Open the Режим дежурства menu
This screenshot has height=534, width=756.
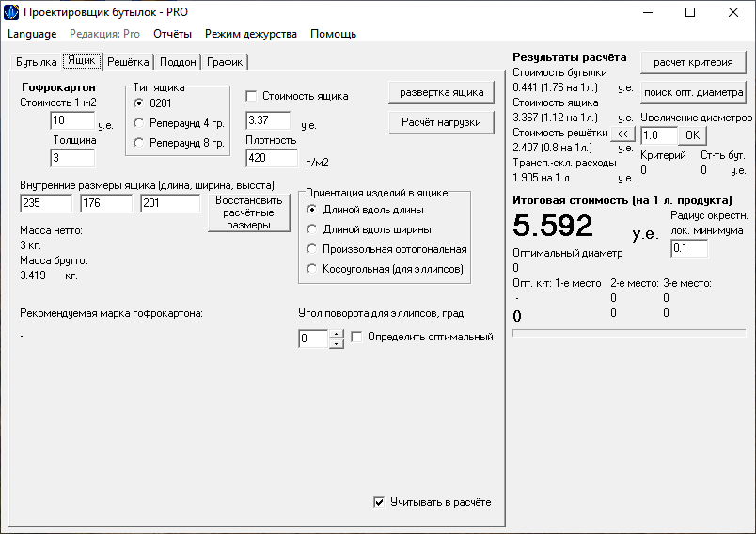pyautogui.click(x=251, y=34)
